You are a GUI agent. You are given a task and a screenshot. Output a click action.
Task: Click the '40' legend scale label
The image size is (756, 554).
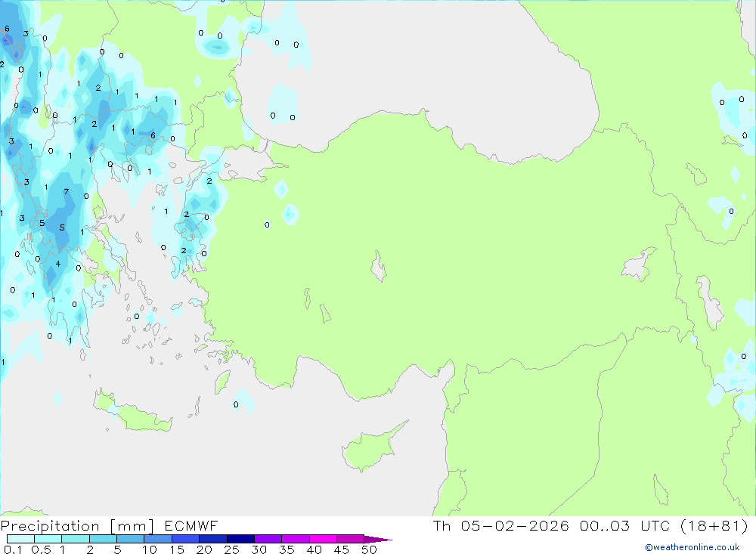(314, 549)
